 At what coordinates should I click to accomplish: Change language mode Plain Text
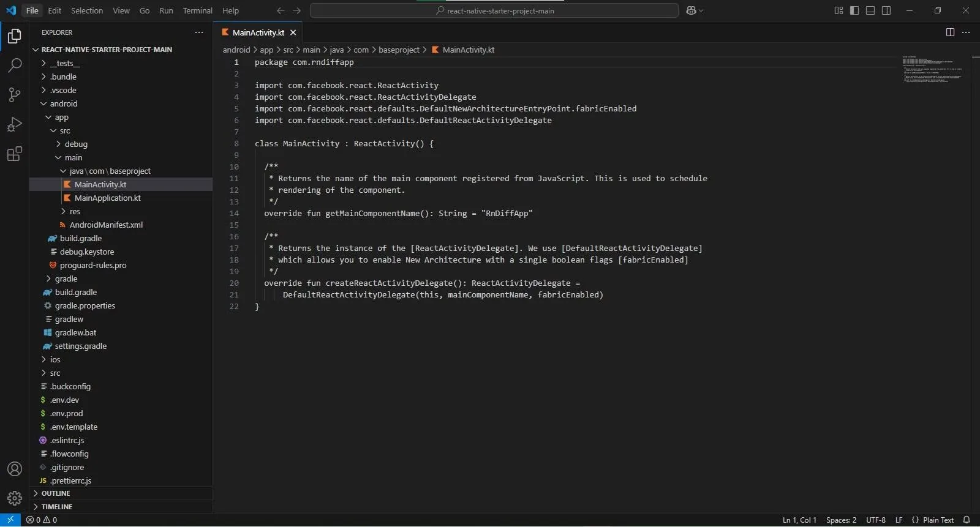[x=938, y=520]
